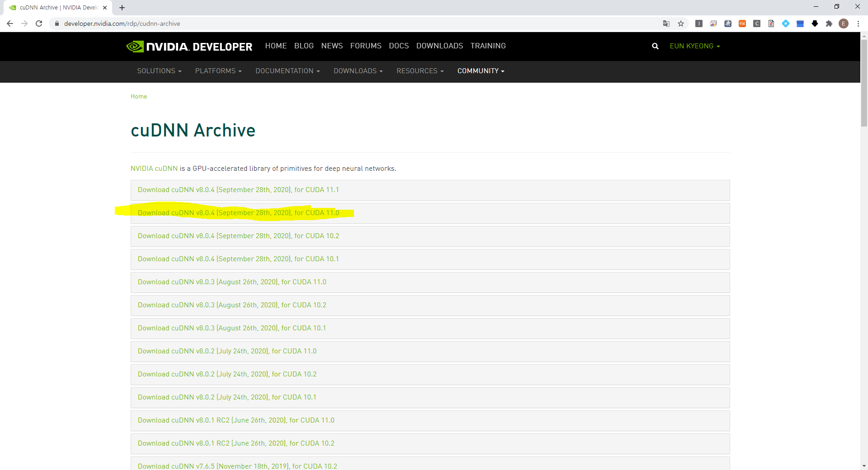The height and width of the screenshot is (470, 868).
Task: Click the padlock site info icon
Action: pos(57,23)
